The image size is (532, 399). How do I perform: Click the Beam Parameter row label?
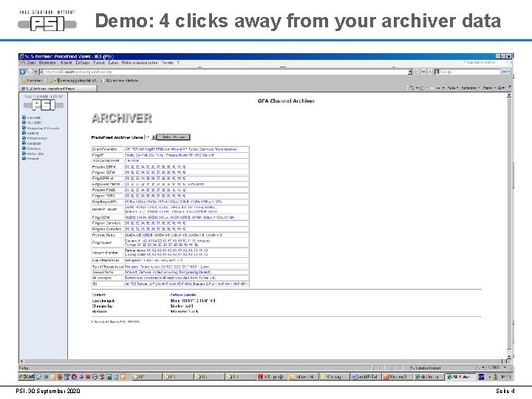coord(104,149)
